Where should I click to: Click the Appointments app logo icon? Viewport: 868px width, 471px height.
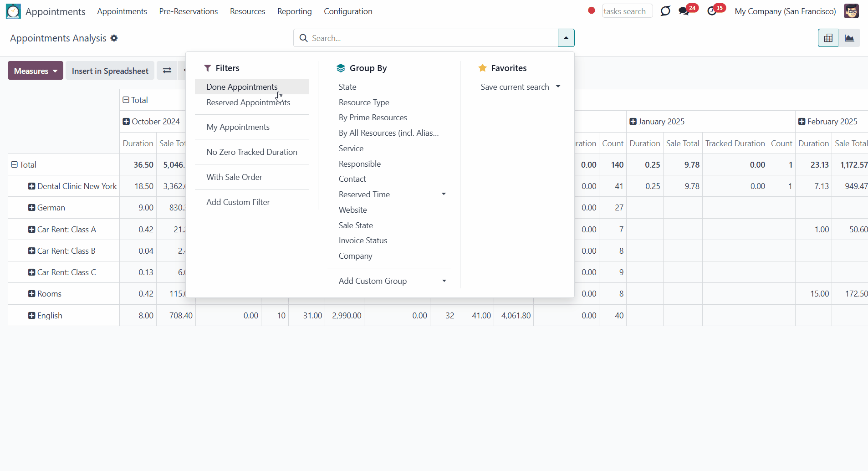(x=13, y=11)
